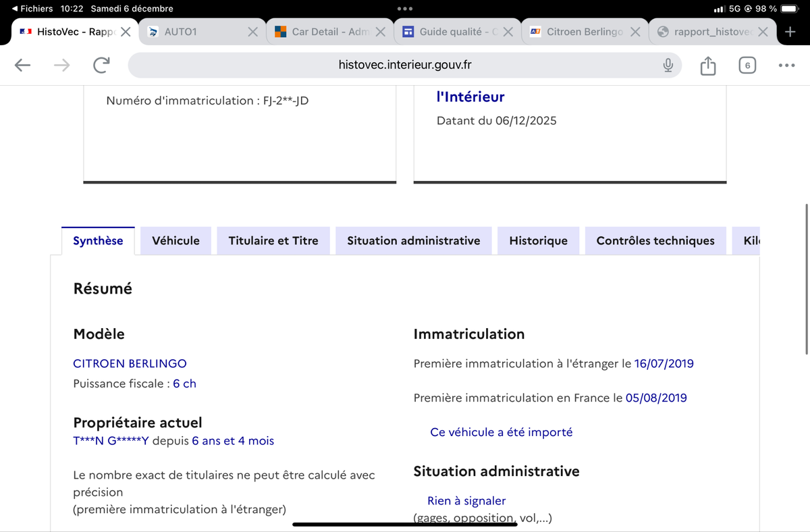Close the Citroen Berlingo tab

click(x=635, y=32)
